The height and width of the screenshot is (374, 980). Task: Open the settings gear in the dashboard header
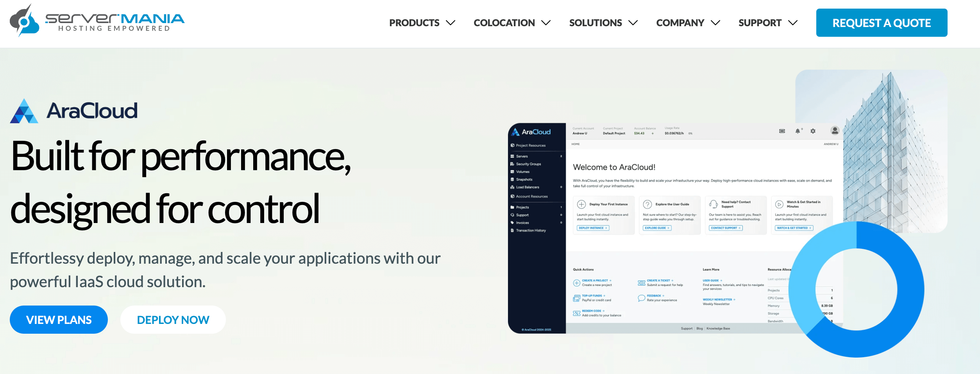813,131
